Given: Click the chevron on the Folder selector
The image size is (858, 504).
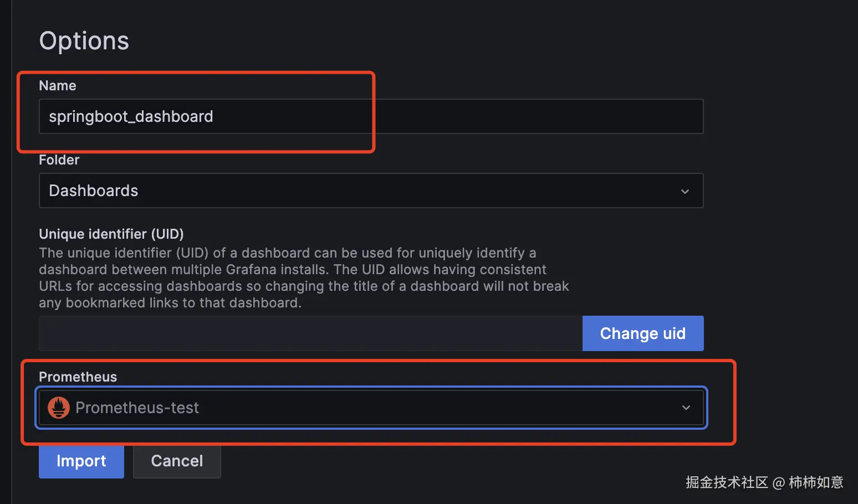Looking at the screenshot, I should point(685,191).
